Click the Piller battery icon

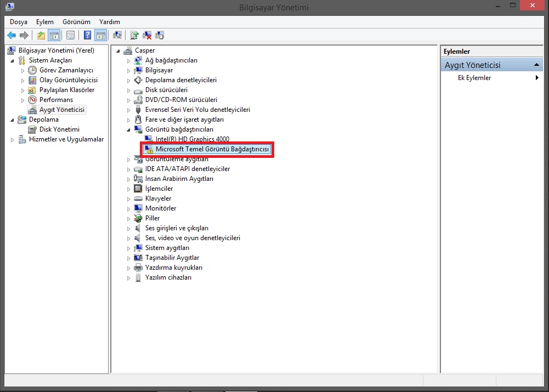click(138, 218)
